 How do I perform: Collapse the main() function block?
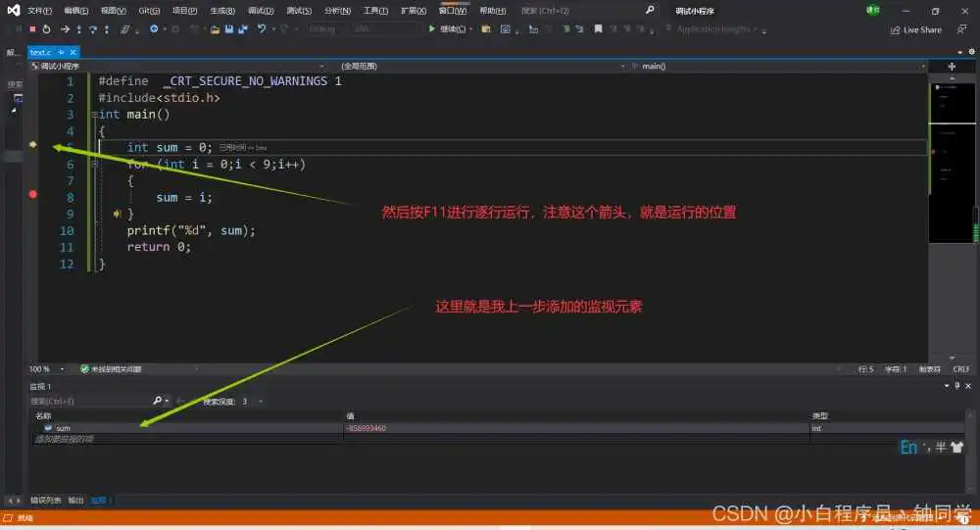[x=92, y=115]
